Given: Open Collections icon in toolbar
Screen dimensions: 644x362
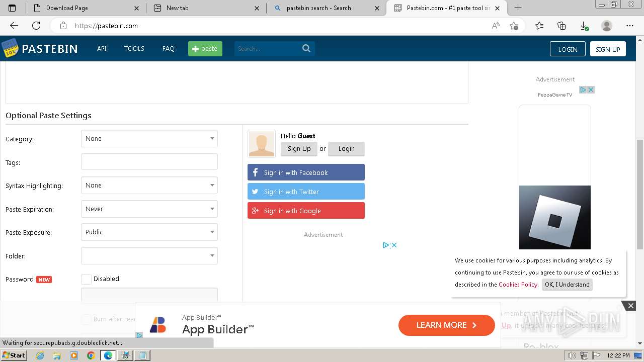Looking at the screenshot, I should click(x=561, y=26).
